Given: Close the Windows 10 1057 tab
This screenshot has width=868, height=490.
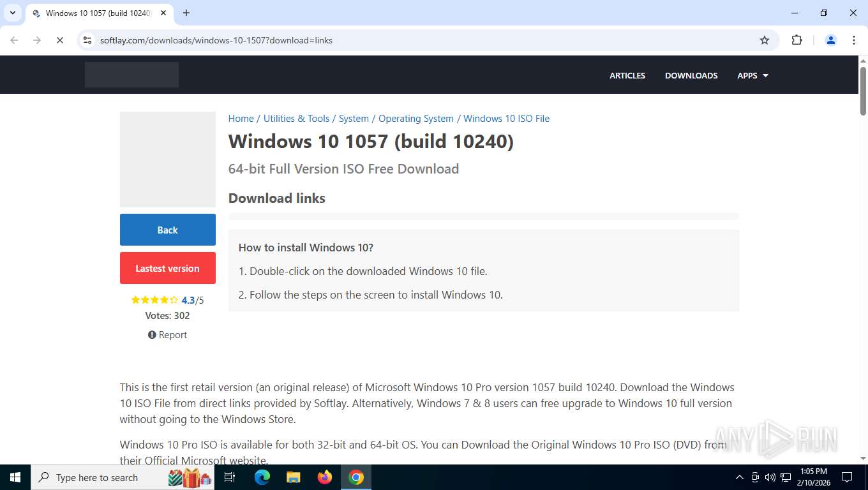Looking at the screenshot, I should 164,13.
